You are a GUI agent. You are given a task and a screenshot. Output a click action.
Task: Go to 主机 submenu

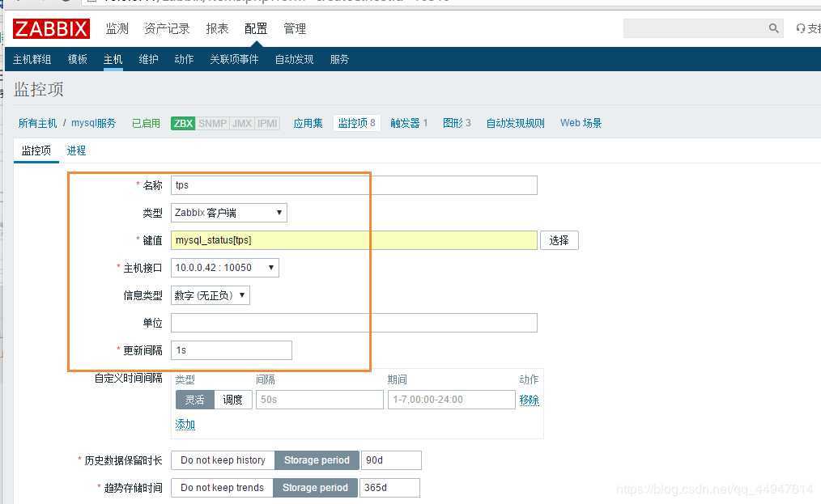pos(113,59)
